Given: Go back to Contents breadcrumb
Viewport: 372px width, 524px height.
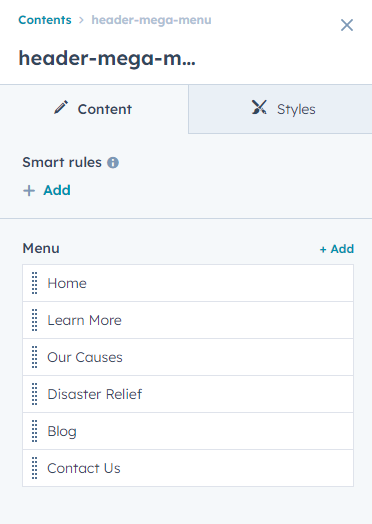Looking at the screenshot, I should click(x=45, y=20).
